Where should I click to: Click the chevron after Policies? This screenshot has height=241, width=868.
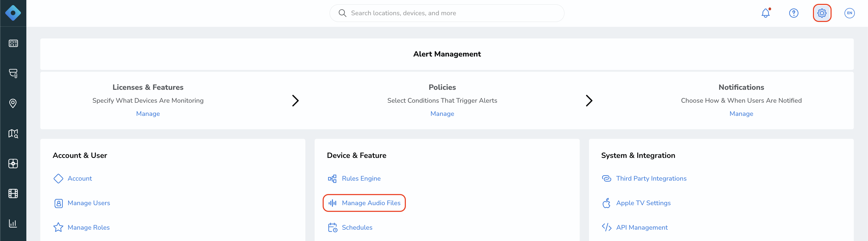point(589,101)
